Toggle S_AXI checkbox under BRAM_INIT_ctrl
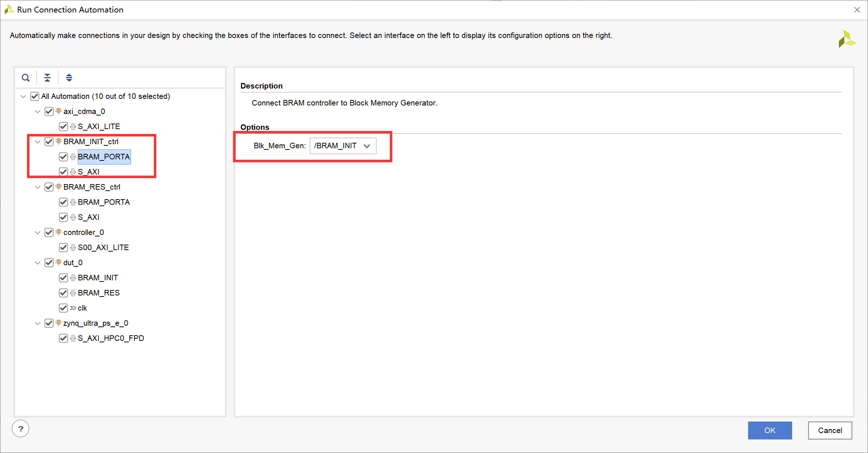 (x=63, y=172)
